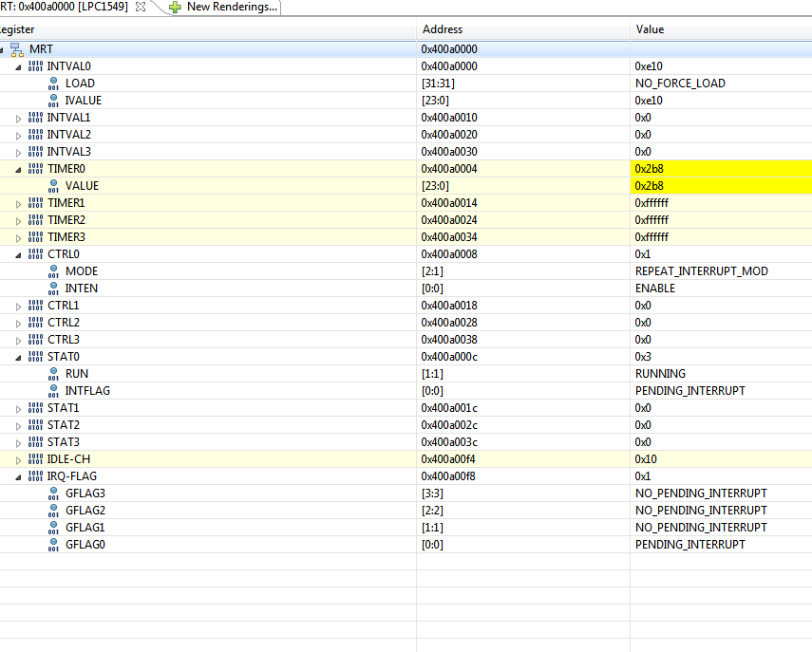Expand the INTVAL1 register node
The width and height of the screenshot is (812, 652).
click(19, 119)
